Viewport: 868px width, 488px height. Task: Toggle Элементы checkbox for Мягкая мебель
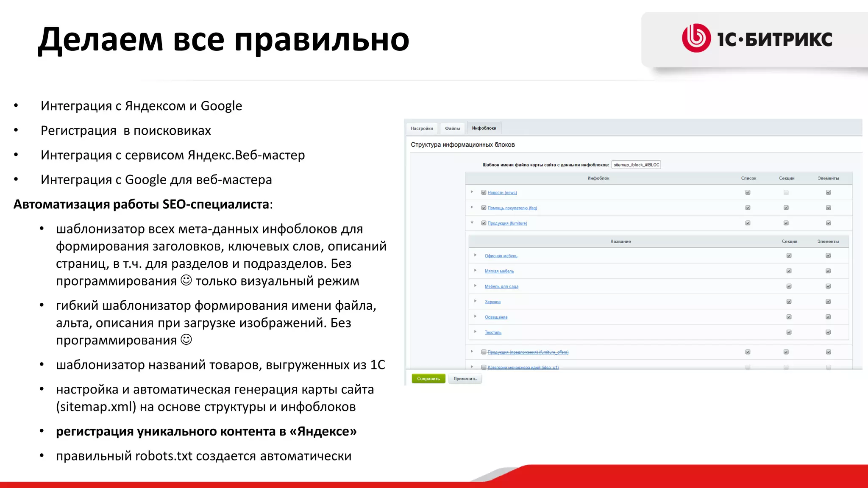tap(828, 271)
